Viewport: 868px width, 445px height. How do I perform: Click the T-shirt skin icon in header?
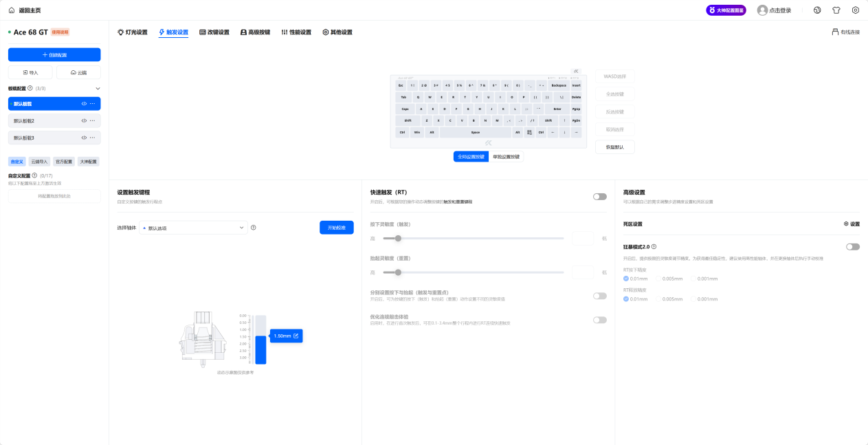pos(836,10)
